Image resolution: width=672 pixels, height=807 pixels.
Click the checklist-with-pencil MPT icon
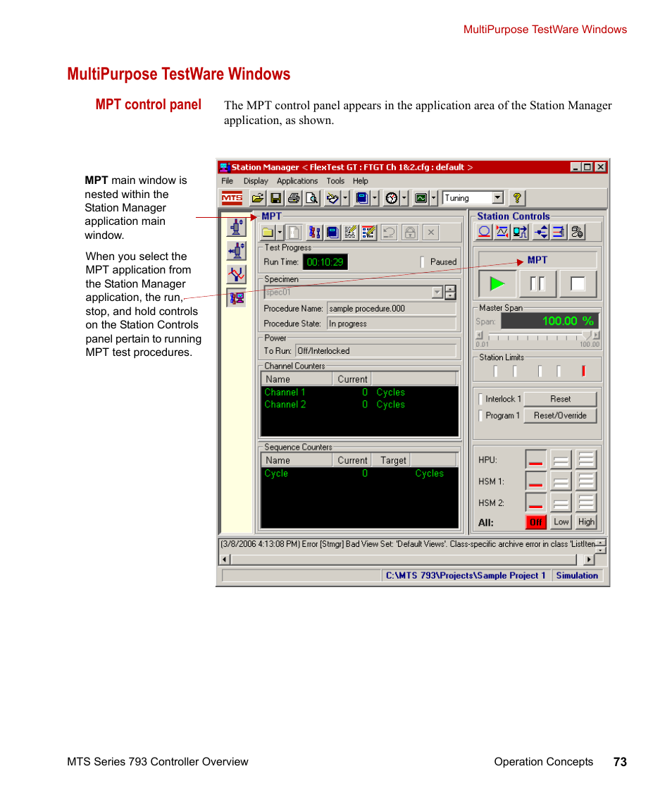[x=350, y=233]
